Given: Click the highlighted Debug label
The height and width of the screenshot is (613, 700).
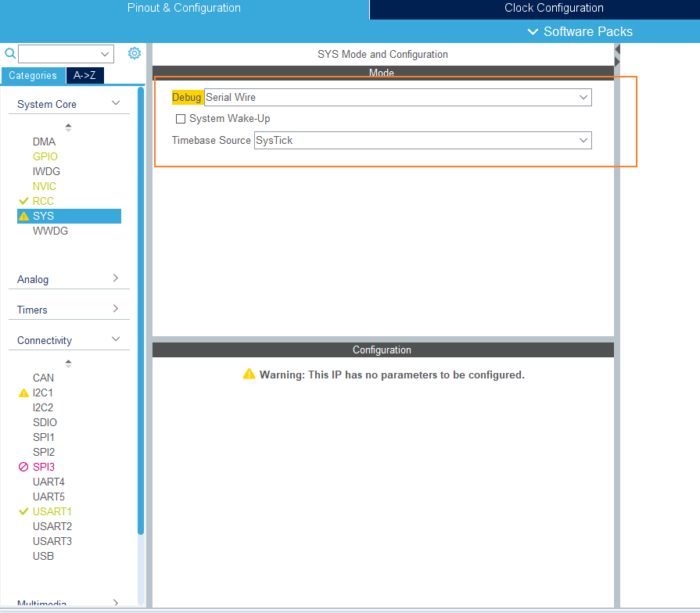Looking at the screenshot, I should (x=187, y=97).
